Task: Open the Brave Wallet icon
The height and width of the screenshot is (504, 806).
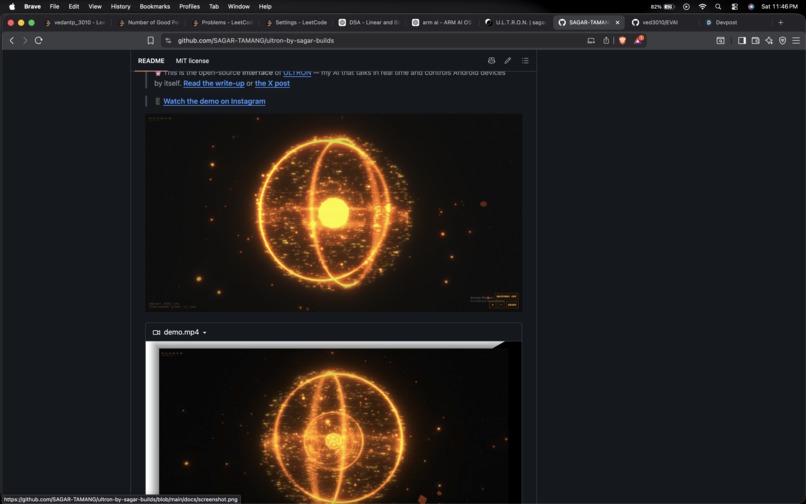Action: pos(756,41)
